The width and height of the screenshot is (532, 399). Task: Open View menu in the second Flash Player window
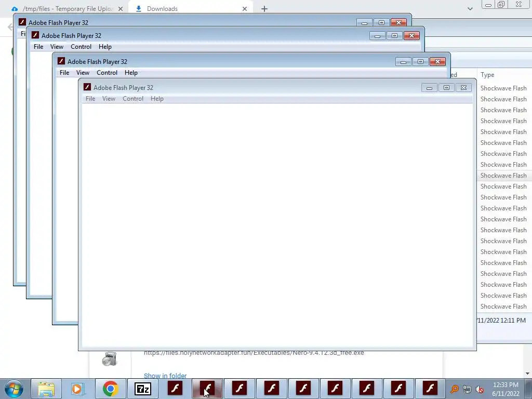(57, 46)
